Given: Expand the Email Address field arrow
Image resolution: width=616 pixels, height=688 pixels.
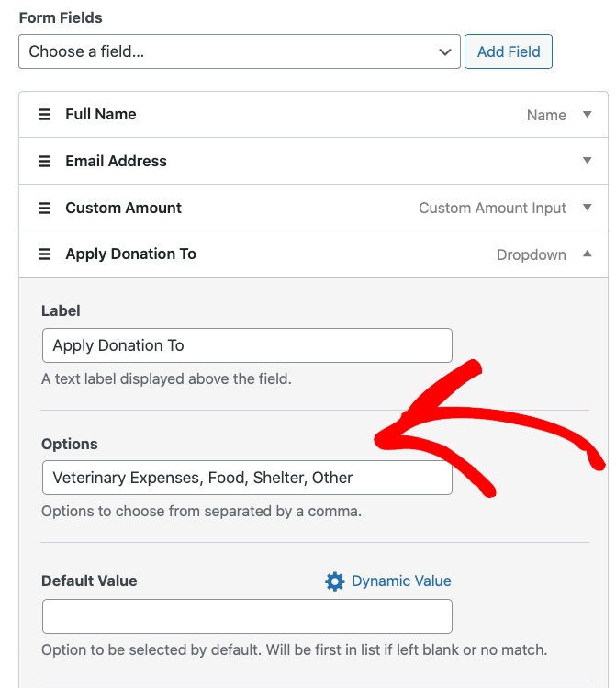Looking at the screenshot, I should pyautogui.click(x=588, y=161).
